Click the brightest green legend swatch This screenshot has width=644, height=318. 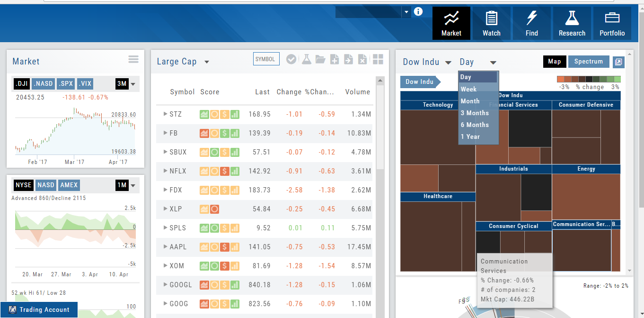click(x=617, y=80)
